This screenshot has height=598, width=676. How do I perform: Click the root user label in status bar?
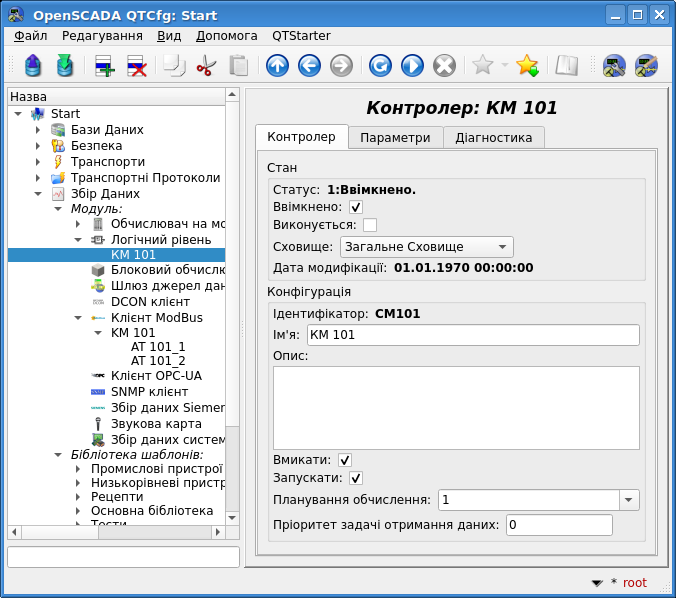click(x=634, y=583)
